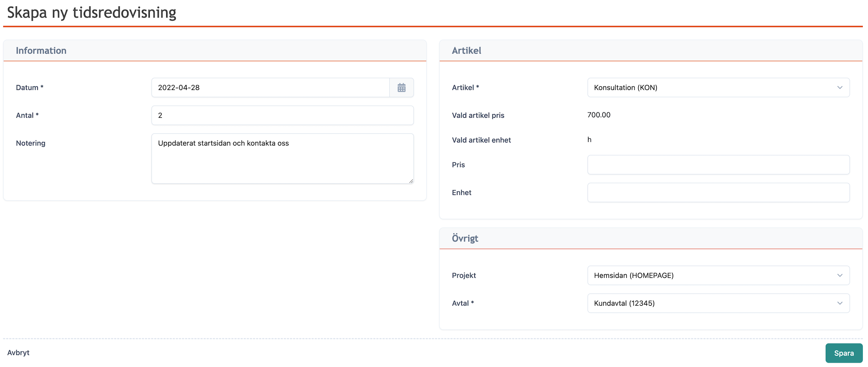Open the calendar date picker icon
The height and width of the screenshot is (367, 868).
pyautogui.click(x=401, y=88)
